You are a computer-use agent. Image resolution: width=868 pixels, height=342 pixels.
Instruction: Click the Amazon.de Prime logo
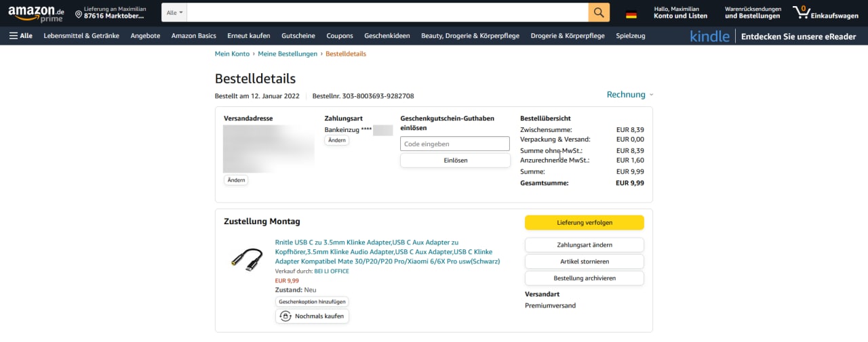click(x=36, y=14)
